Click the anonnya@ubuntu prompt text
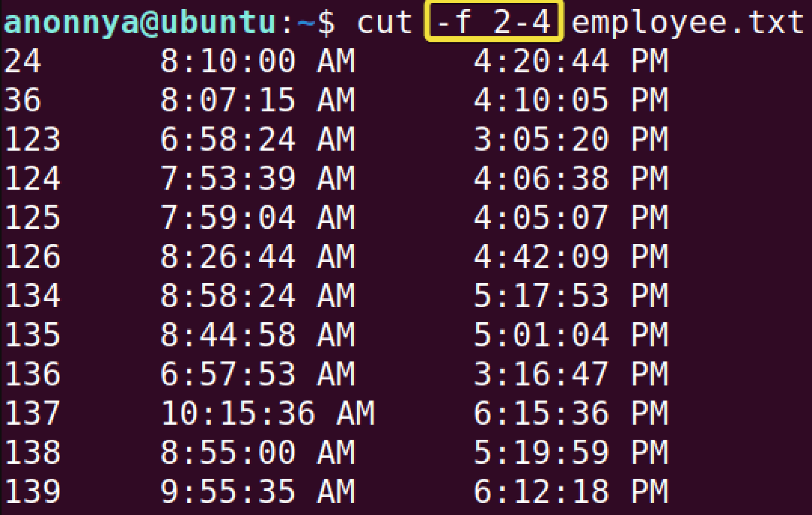Screen dimensions: 812x515 point(140,22)
